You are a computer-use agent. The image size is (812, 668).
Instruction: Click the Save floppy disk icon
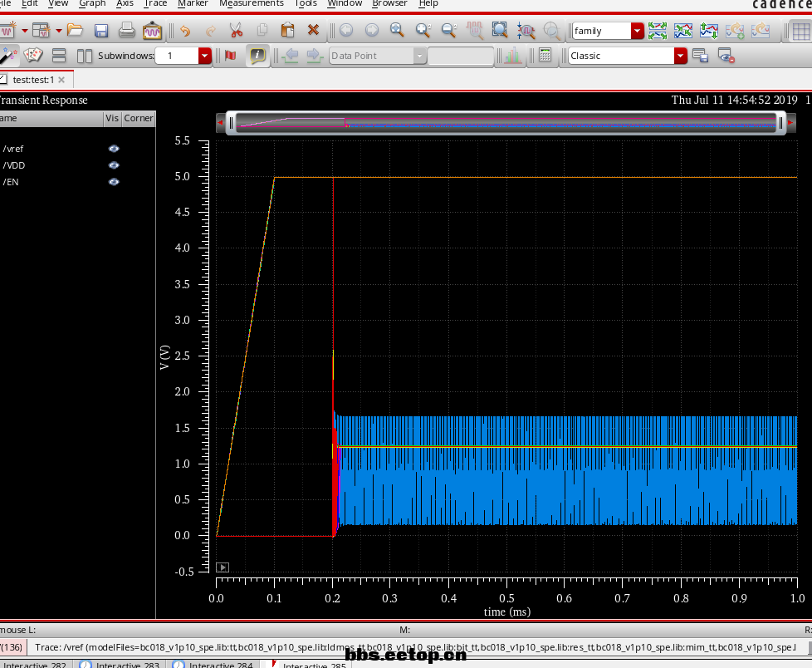[x=101, y=31]
